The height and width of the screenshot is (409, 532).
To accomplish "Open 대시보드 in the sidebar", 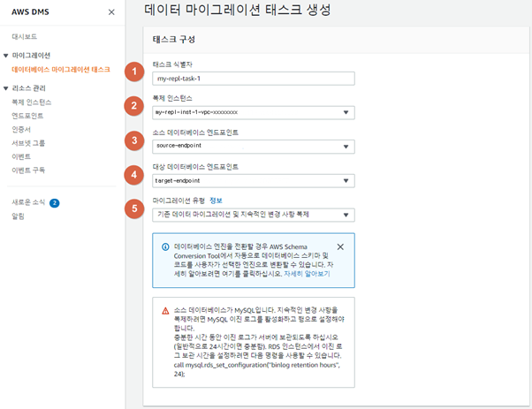I will 25,36.
